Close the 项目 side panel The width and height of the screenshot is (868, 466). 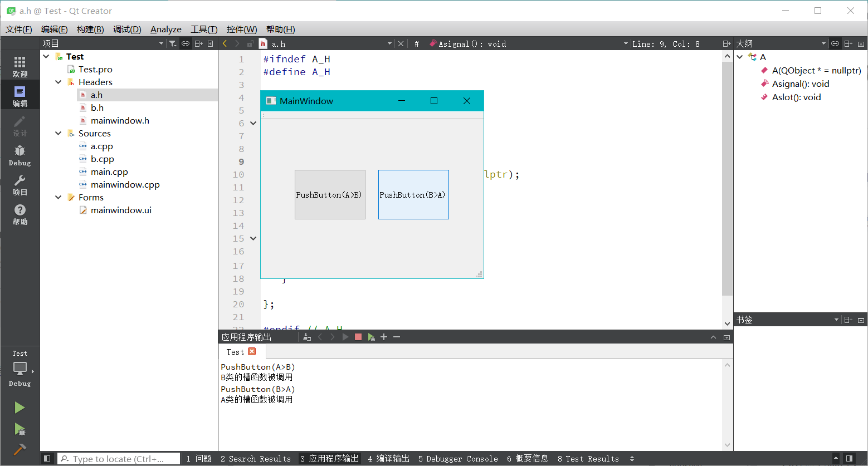click(x=211, y=43)
